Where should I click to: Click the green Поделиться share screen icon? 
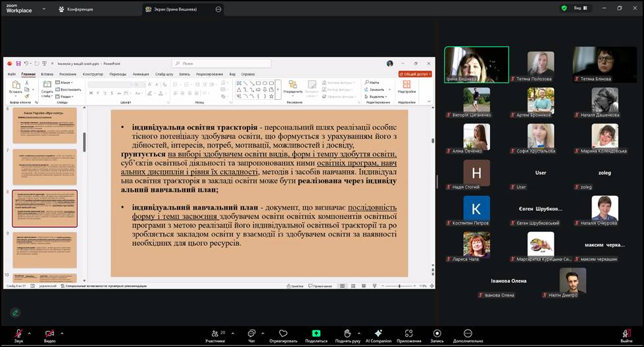(x=316, y=334)
